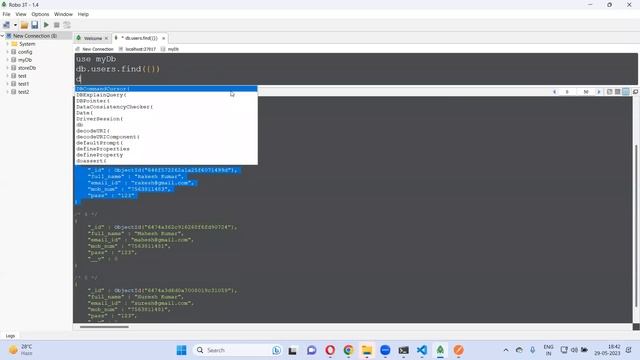This screenshot has width=640, height=360.
Task: Choose defaultPrompt( autocomplete suggestion
Action: point(166,143)
